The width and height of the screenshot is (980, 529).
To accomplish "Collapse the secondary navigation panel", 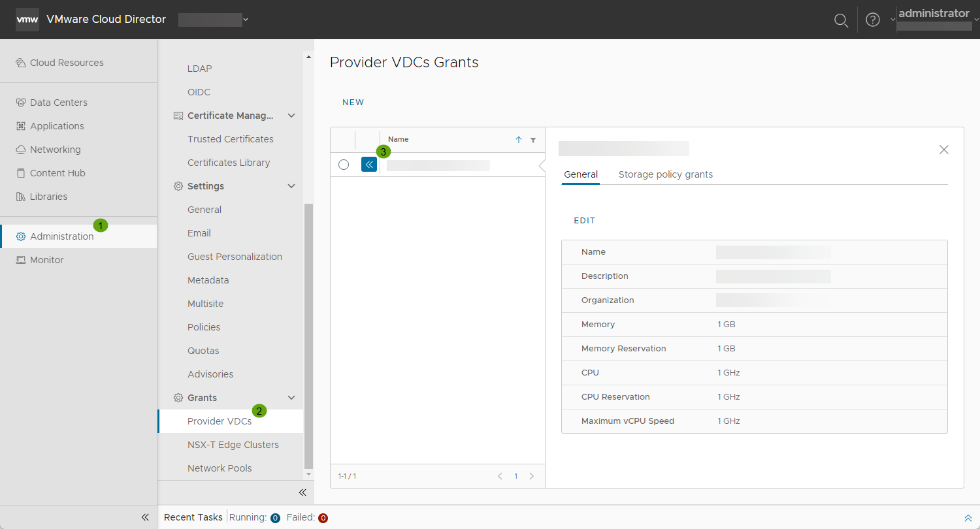I will click(302, 492).
